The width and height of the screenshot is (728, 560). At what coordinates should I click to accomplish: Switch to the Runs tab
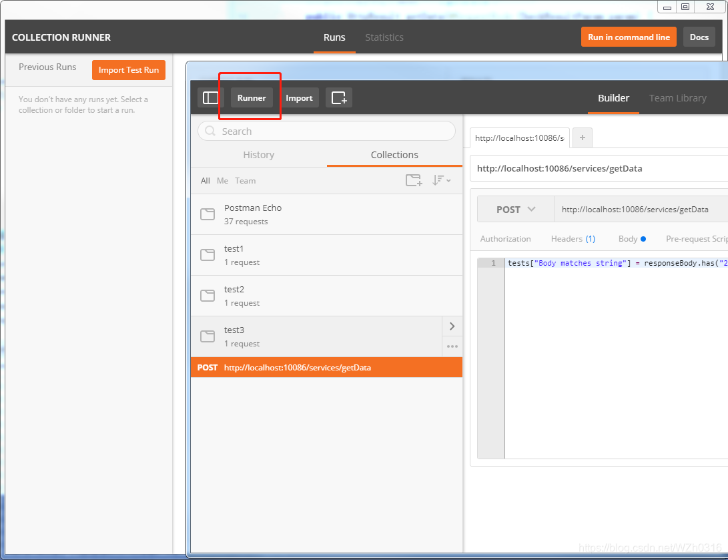pyautogui.click(x=334, y=37)
